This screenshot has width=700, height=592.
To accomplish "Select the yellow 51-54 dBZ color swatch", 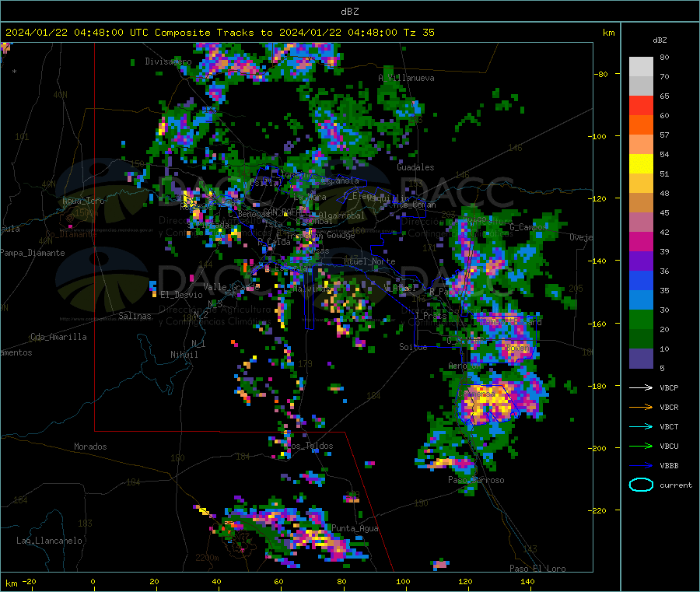I will tap(641, 164).
